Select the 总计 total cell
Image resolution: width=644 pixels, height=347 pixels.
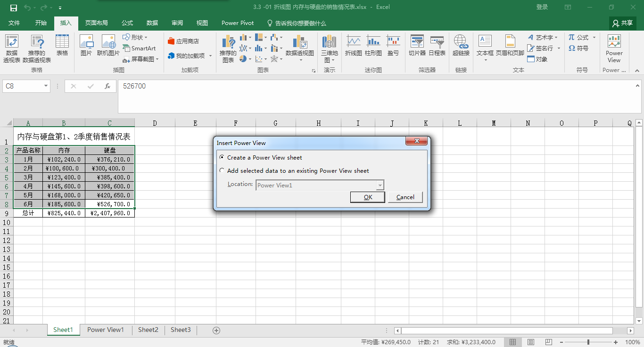[28, 213]
